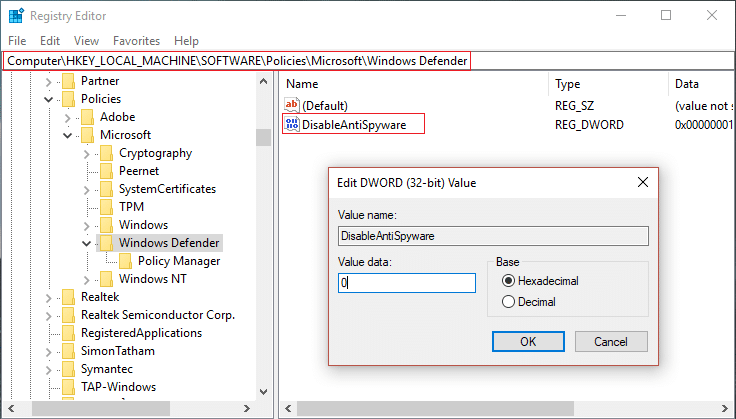Viewport: 736px width, 419px height.
Task: Click the DisableAntiSpyware DWORD value icon
Action: click(292, 124)
